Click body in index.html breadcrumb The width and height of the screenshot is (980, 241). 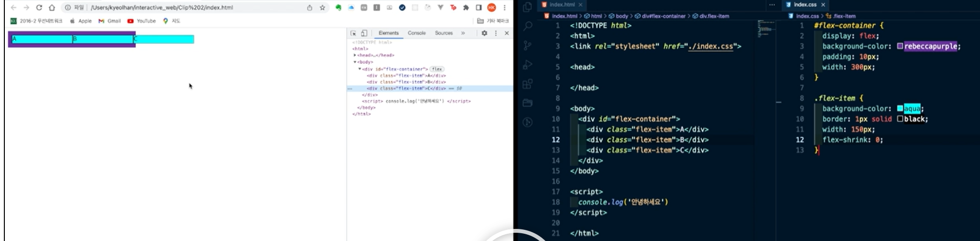point(619,16)
